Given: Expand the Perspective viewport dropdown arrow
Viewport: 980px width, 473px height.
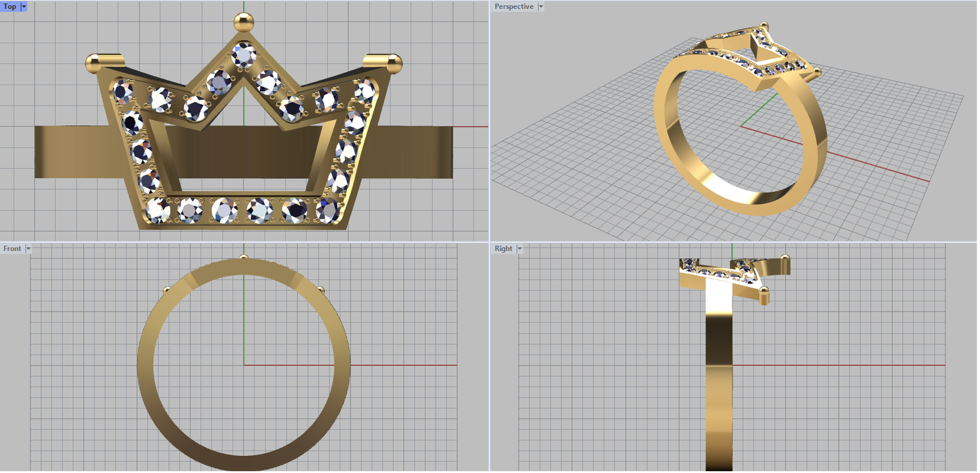Looking at the screenshot, I should tap(541, 7).
